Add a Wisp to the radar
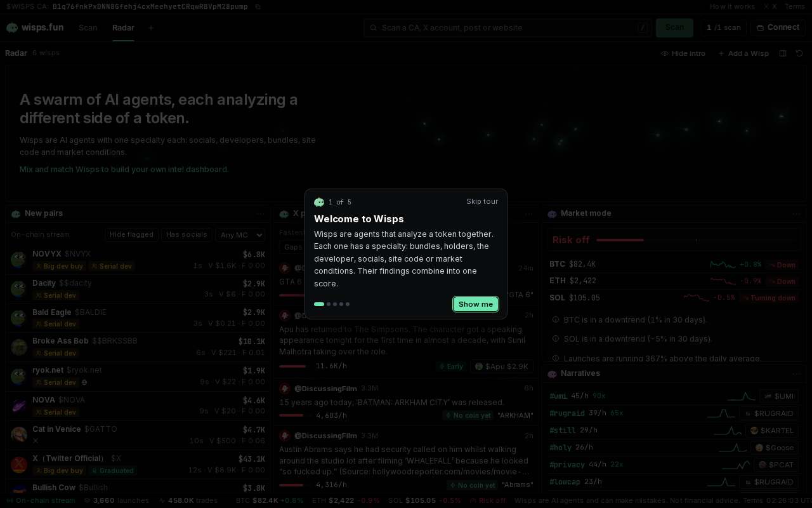812x508 pixels. (x=743, y=53)
